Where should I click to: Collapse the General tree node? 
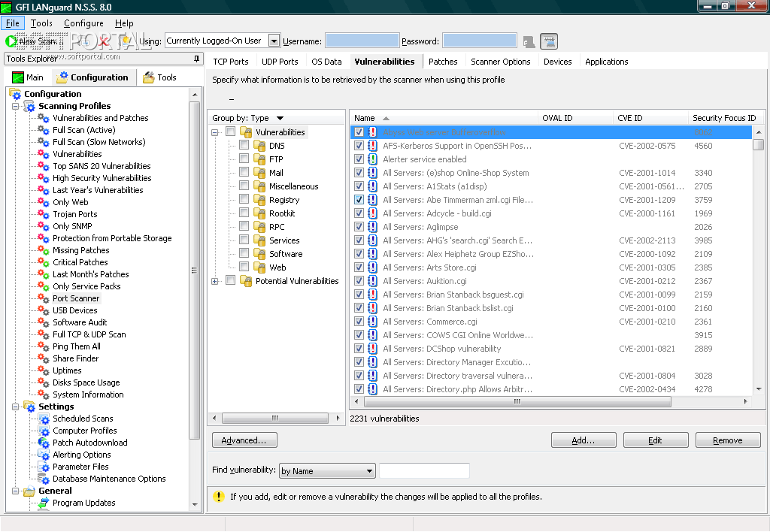[x=15, y=491]
